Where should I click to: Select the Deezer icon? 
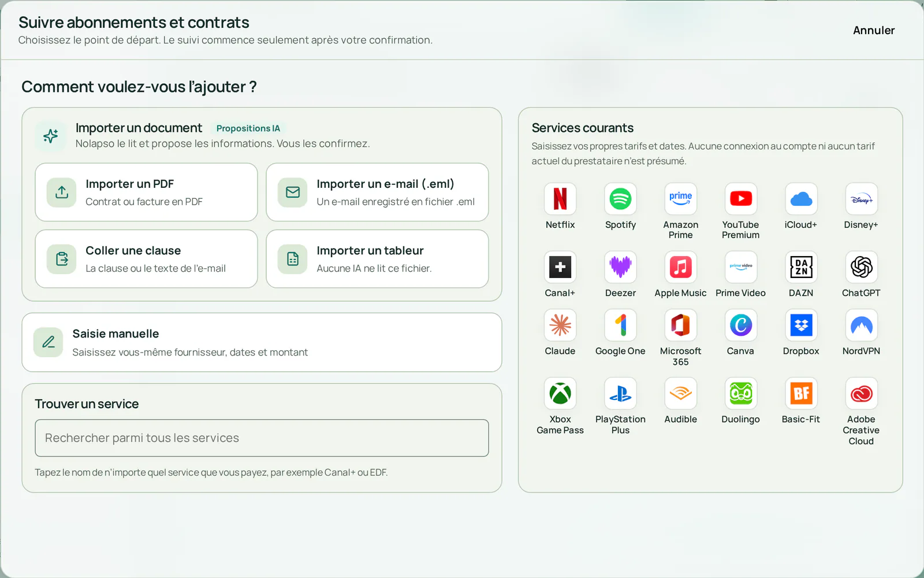coord(620,267)
